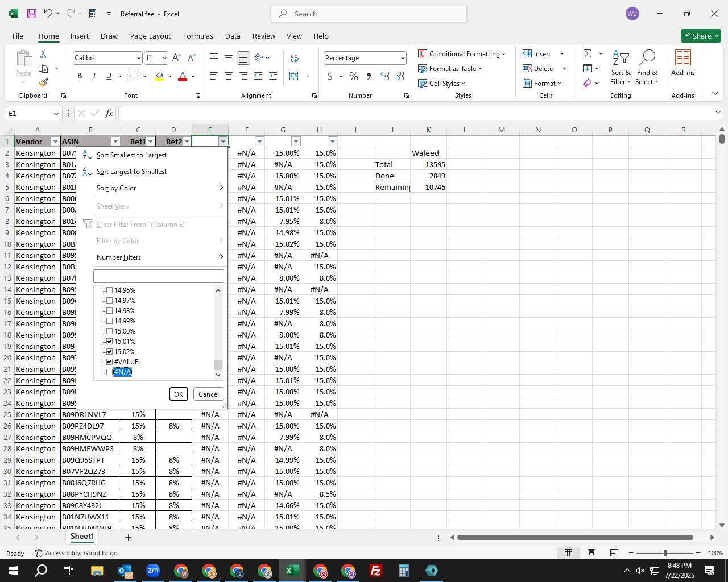Open Excel from Windows taskbar

(292, 571)
